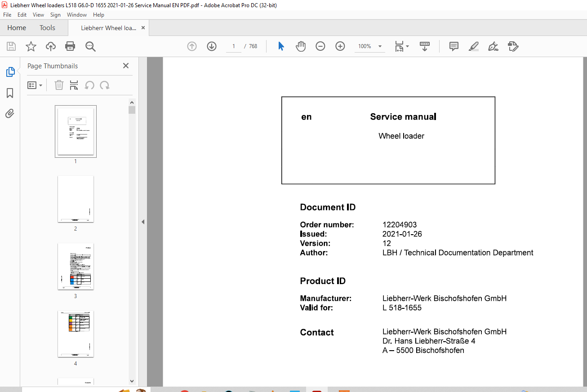Screen dimensions: 587x392
Task: Zoom in with plus icon
Action: pos(340,46)
